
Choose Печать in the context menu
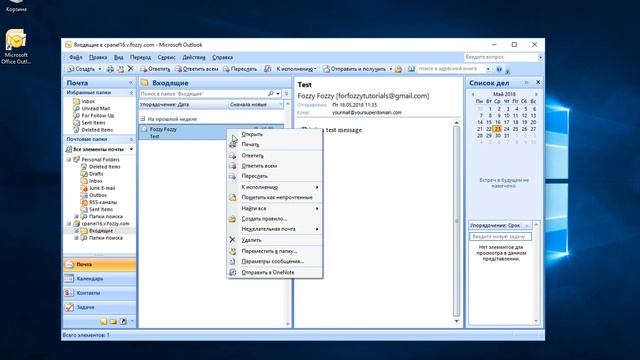[275, 144]
